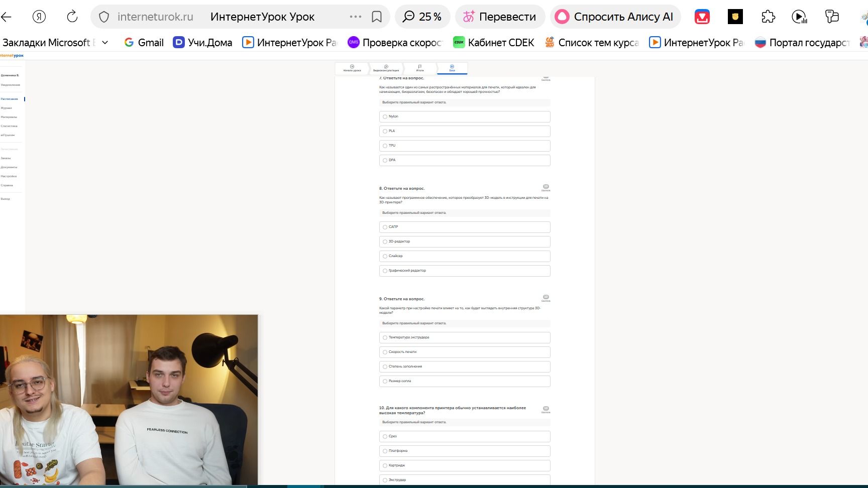Open the browser extensions puzzle icon
The width and height of the screenshot is (868, 488).
point(769,17)
